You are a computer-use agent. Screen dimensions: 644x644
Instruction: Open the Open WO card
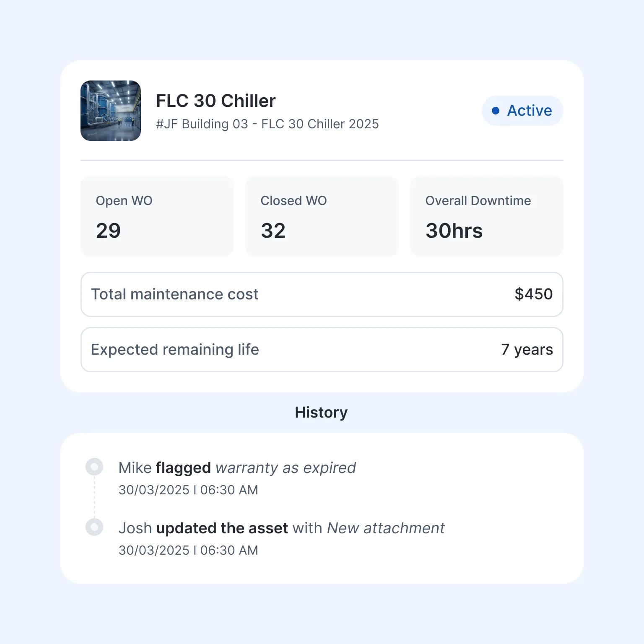pyautogui.click(x=157, y=216)
